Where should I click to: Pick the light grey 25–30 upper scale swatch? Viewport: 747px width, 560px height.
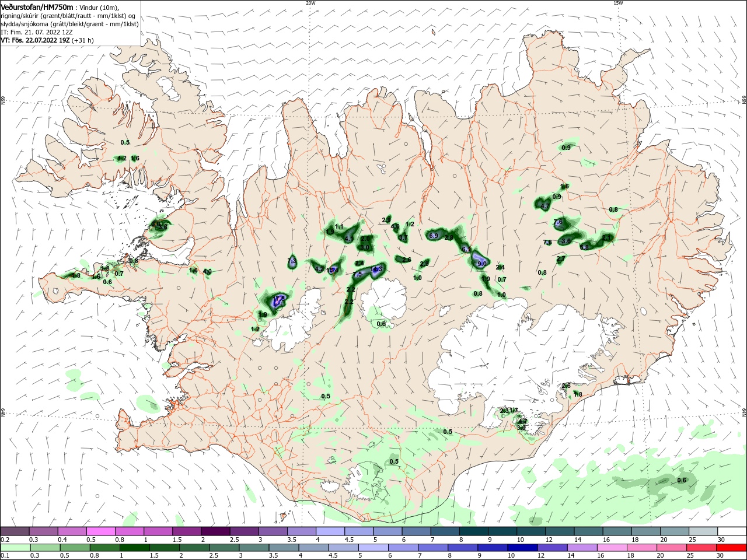[x=704, y=531]
